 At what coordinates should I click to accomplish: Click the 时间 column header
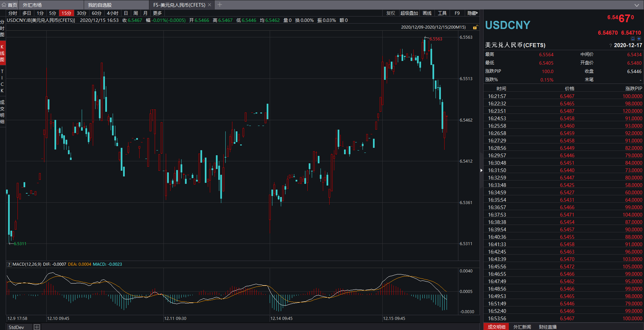pyautogui.click(x=501, y=89)
